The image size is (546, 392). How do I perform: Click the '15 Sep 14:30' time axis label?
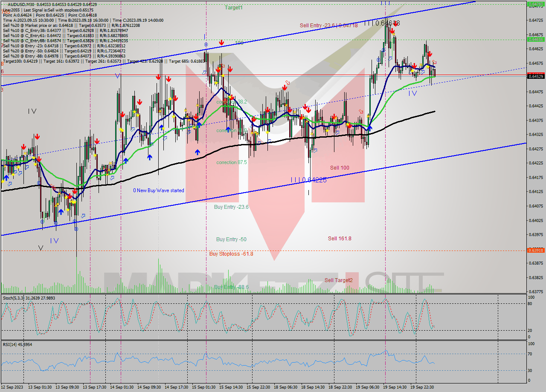coord(231,387)
